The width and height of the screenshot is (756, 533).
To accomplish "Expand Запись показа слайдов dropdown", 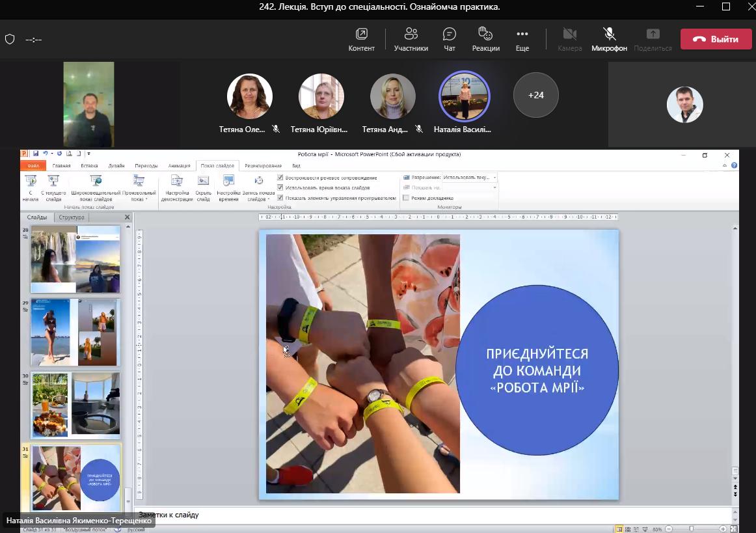I will [x=258, y=188].
